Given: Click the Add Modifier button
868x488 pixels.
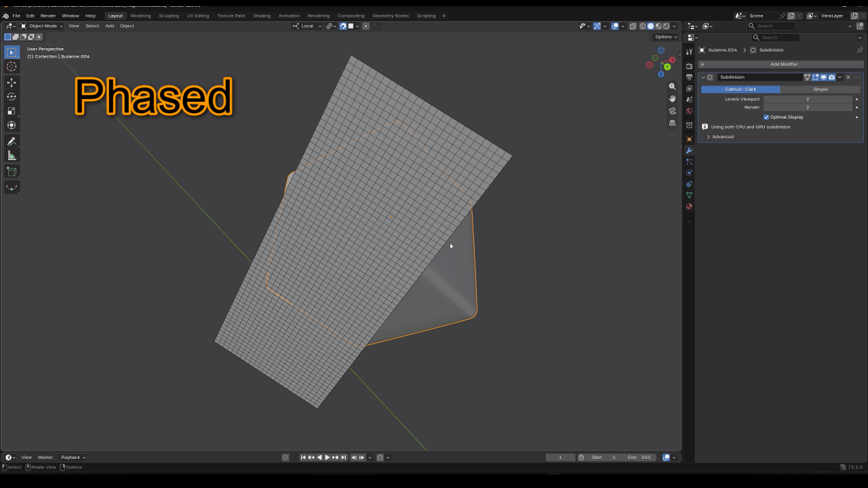Looking at the screenshot, I should [781, 64].
